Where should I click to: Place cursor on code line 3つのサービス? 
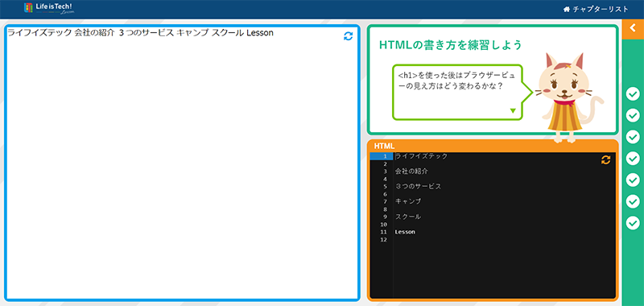pos(418,187)
